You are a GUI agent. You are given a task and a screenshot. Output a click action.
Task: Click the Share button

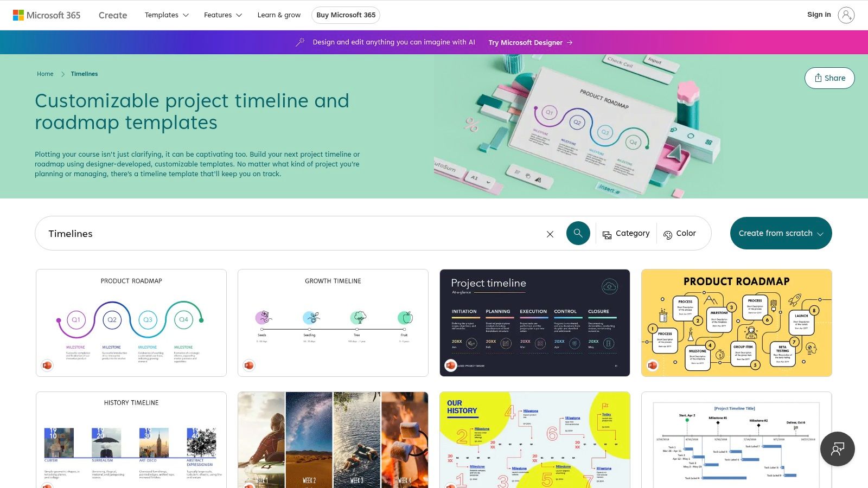(x=829, y=78)
